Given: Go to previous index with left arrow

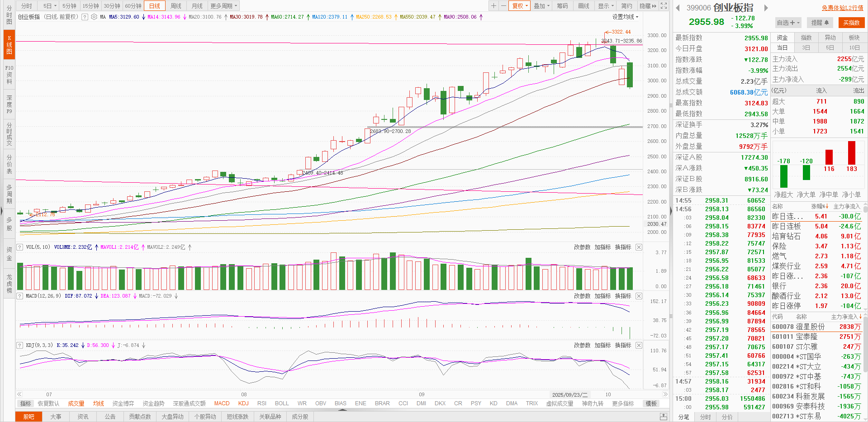Looking at the screenshot, I should [x=678, y=8].
